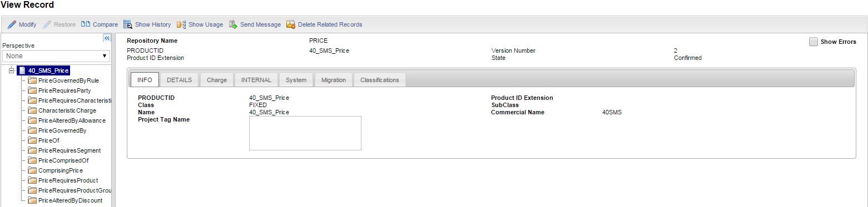Viewport: 868px width, 207px height.
Task: Click the PriceGovernedByRule folder icon
Action: (32, 80)
